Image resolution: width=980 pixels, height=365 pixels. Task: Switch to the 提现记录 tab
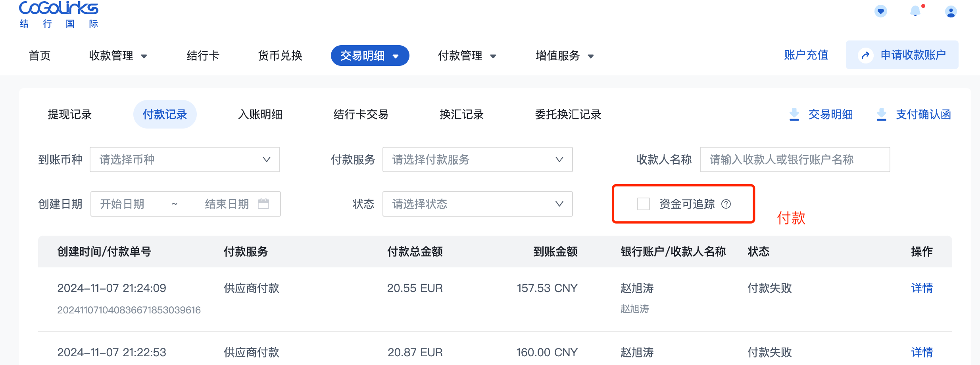70,114
